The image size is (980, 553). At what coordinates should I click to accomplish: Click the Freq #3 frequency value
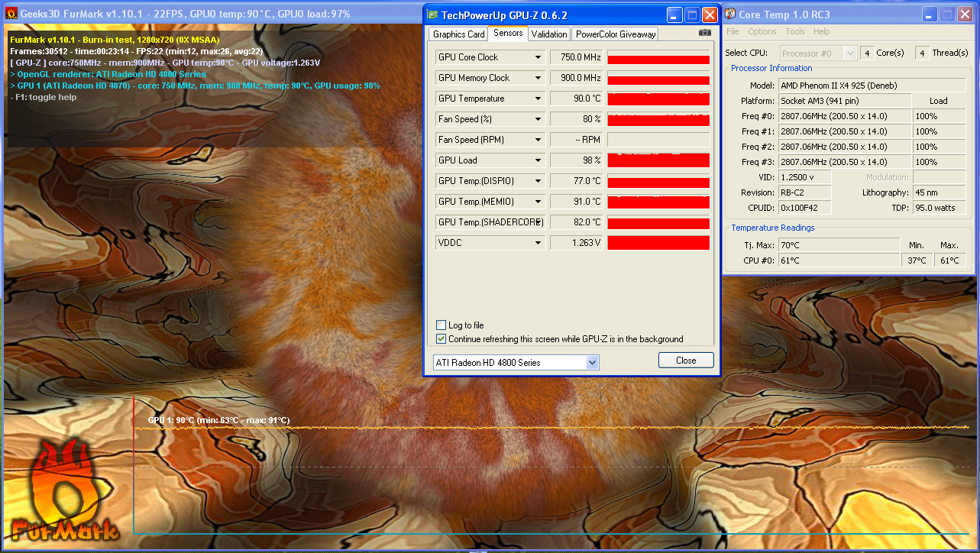(844, 162)
